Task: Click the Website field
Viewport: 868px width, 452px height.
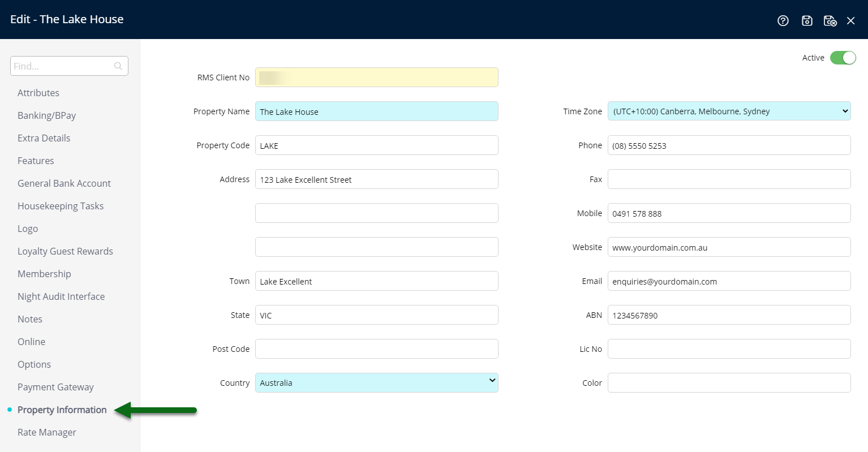Action: [729, 247]
